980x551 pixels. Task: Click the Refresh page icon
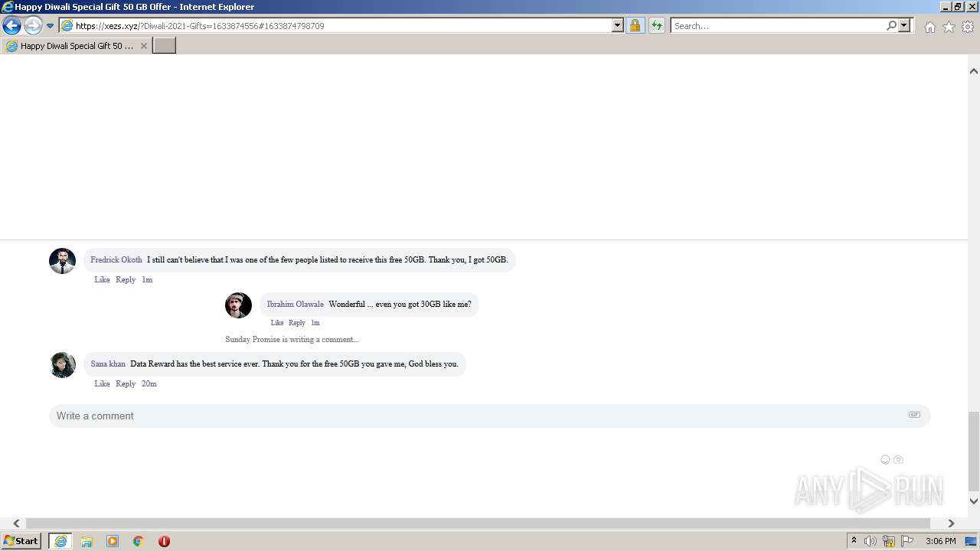tap(657, 25)
